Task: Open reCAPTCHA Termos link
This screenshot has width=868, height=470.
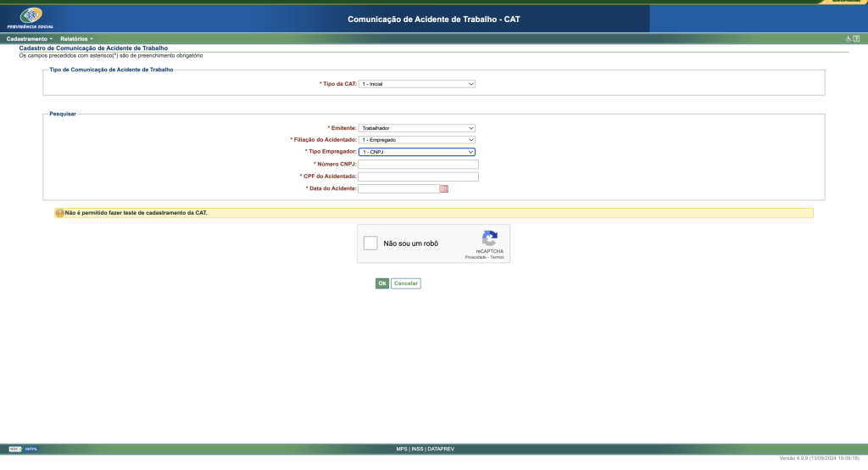Action: pyautogui.click(x=497, y=257)
